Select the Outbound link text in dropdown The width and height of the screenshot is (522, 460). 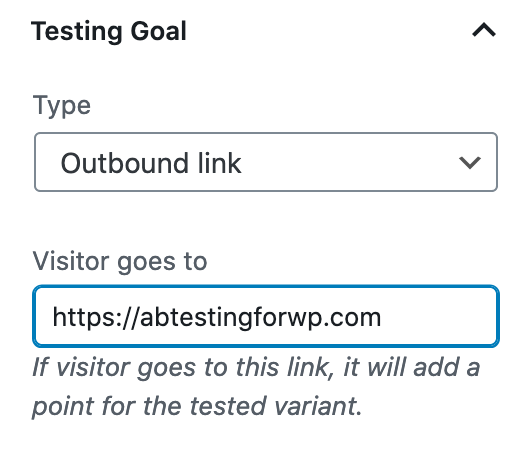[151, 163]
